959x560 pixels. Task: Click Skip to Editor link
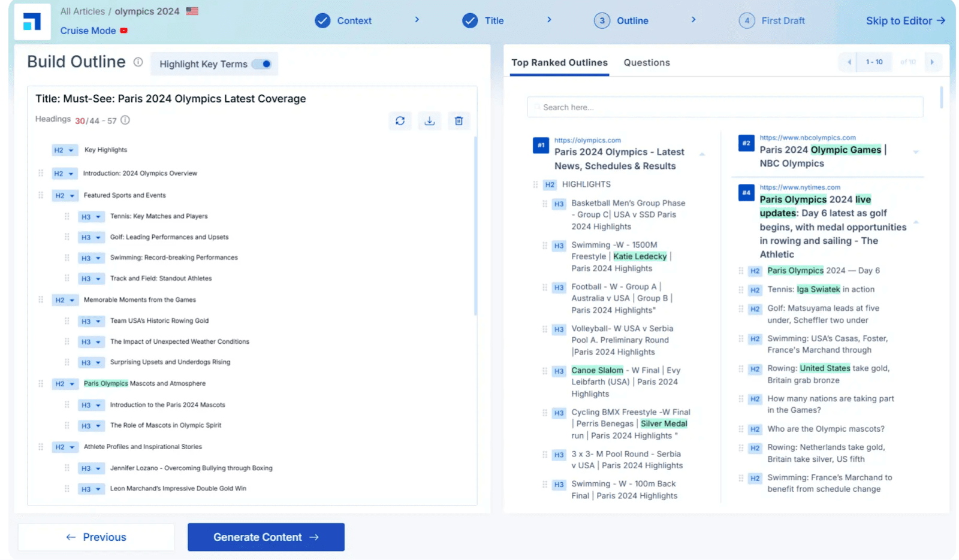(906, 21)
